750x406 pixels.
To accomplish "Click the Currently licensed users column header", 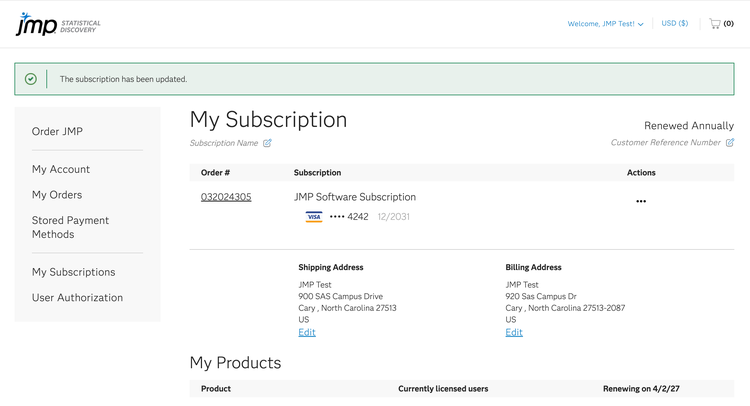I will click(x=443, y=389).
